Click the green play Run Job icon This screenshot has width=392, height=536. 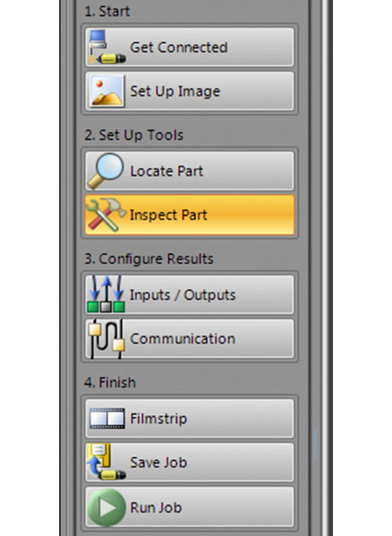(x=107, y=507)
